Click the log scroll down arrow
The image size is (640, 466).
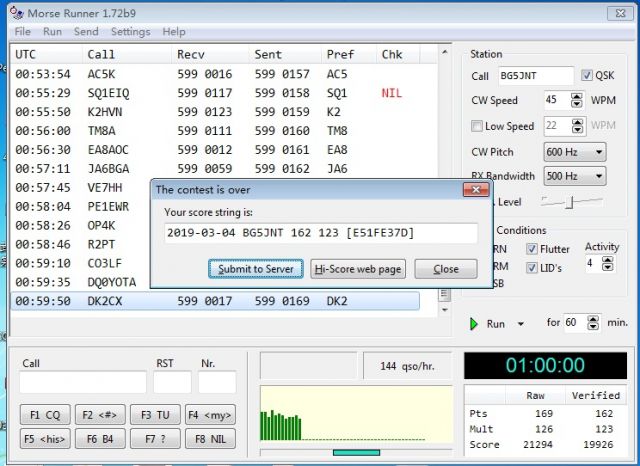(x=445, y=310)
